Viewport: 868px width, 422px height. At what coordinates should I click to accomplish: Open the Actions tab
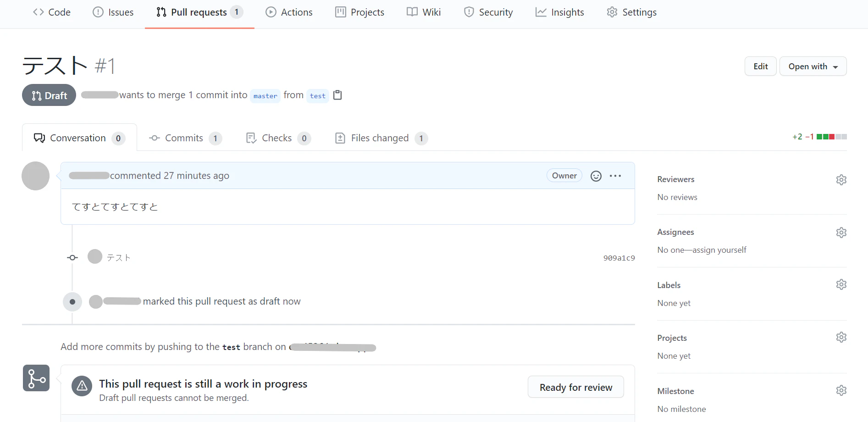point(289,12)
